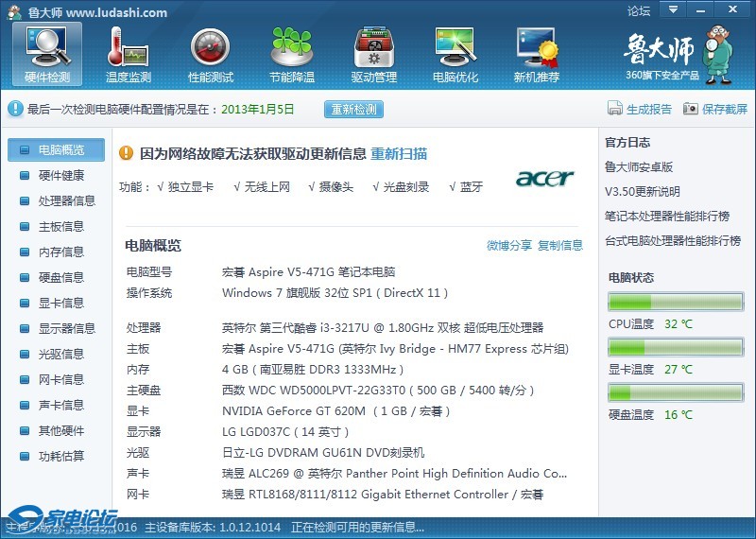The width and height of the screenshot is (756, 539).
Task: Click the Windows 7 旗舰版 operating system text
Action: 335,293
